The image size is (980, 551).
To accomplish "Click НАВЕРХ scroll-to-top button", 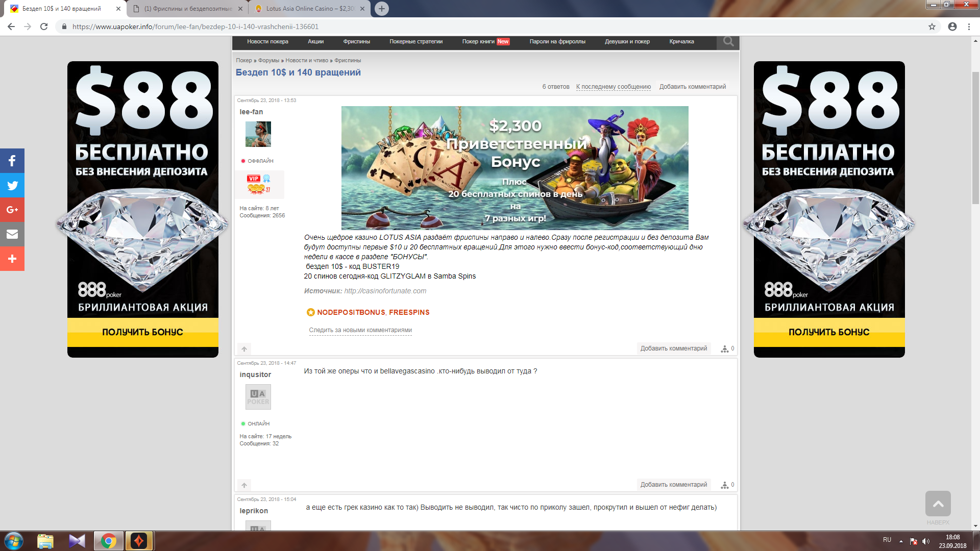I will [938, 504].
